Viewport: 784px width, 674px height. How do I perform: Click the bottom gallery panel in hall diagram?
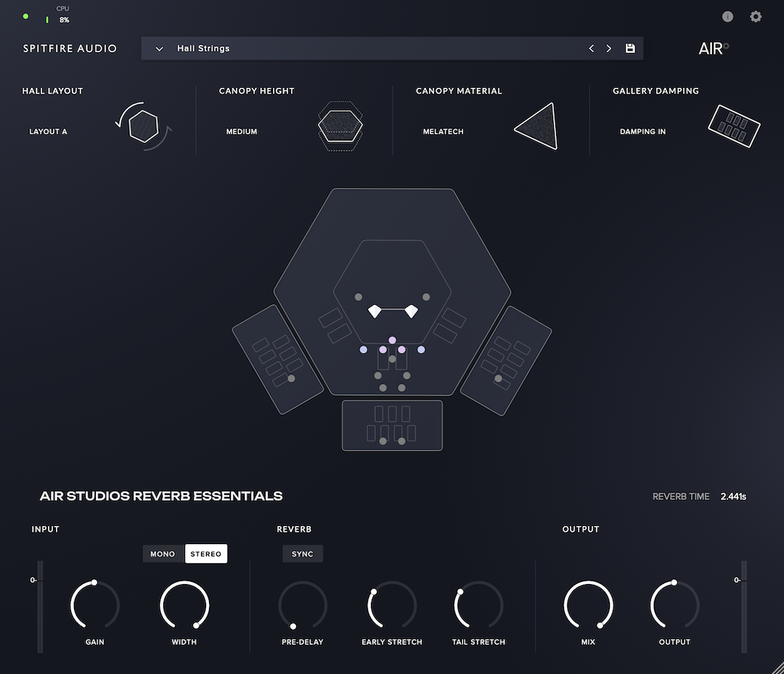[x=392, y=425]
